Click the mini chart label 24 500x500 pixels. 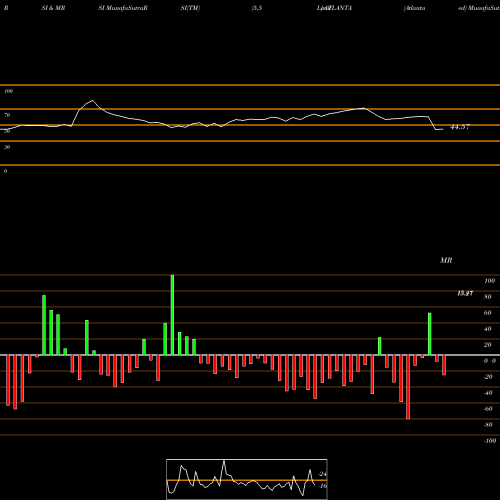pyautogui.click(x=323, y=474)
